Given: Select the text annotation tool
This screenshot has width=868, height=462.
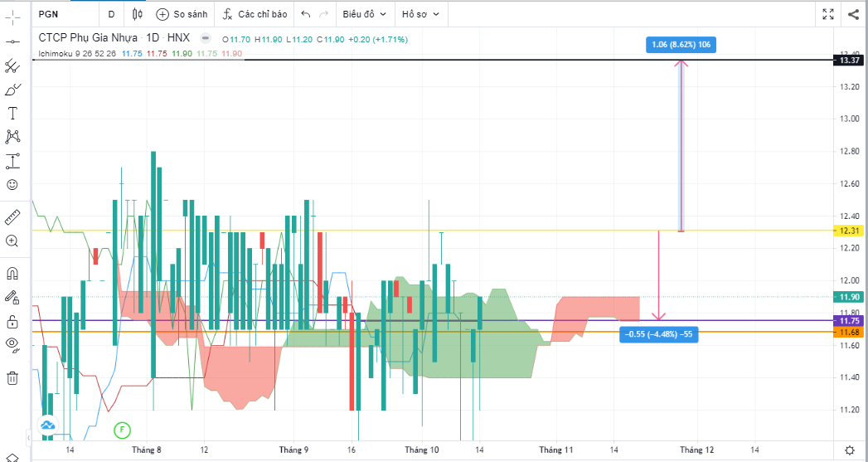Looking at the screenshot, I should tap(12, 113).
